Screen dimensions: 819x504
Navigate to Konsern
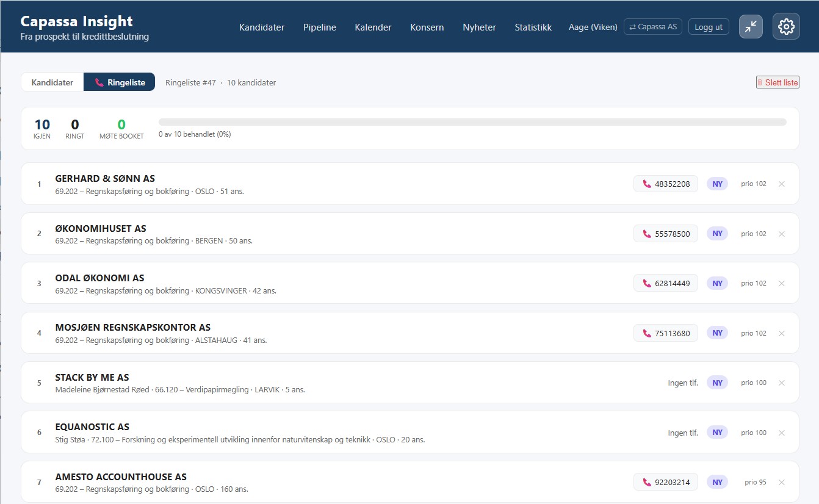click(x=427, y=27)
